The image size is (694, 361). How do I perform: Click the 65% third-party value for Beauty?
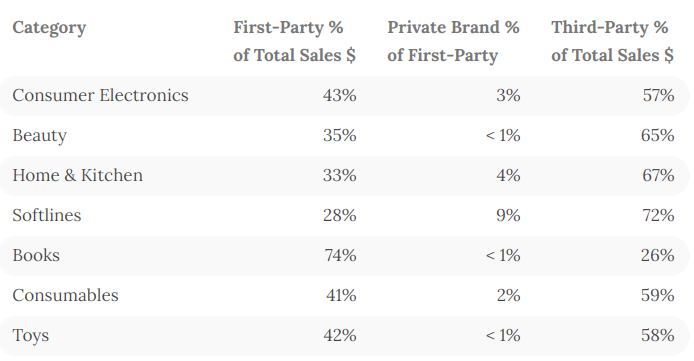pyautogui.click(x=658, y=135)
